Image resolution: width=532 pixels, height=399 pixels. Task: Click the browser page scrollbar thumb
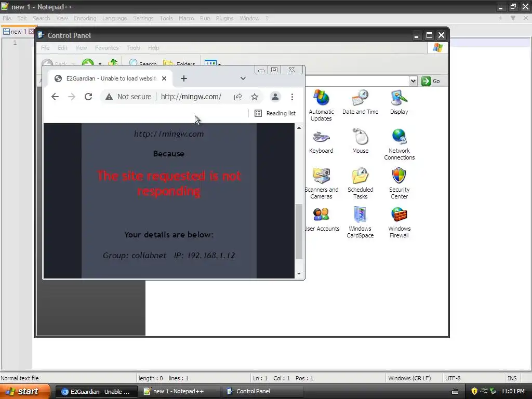pyautogui.click(x=299, y=231)
